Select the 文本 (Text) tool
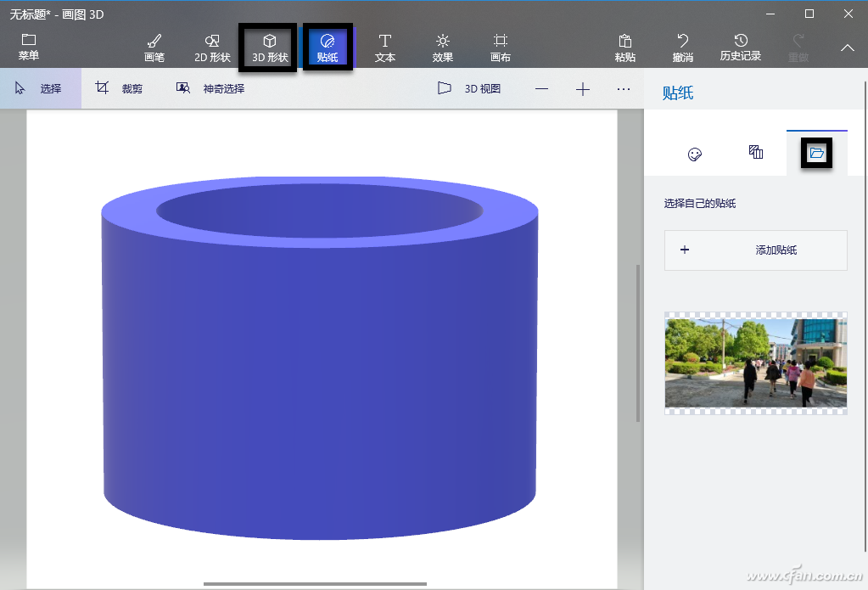Viewport: 868px width, 590px height. (x=384, y=47)
